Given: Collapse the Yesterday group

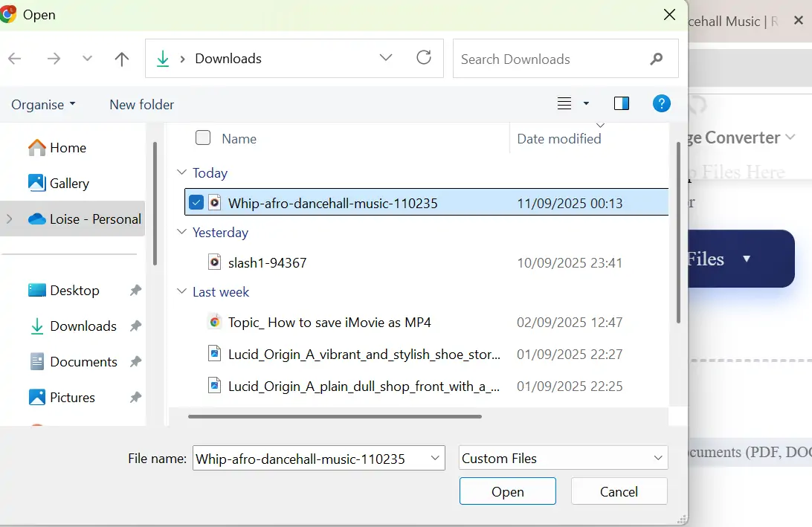Looking at the screenshot, I should point(182,233).
